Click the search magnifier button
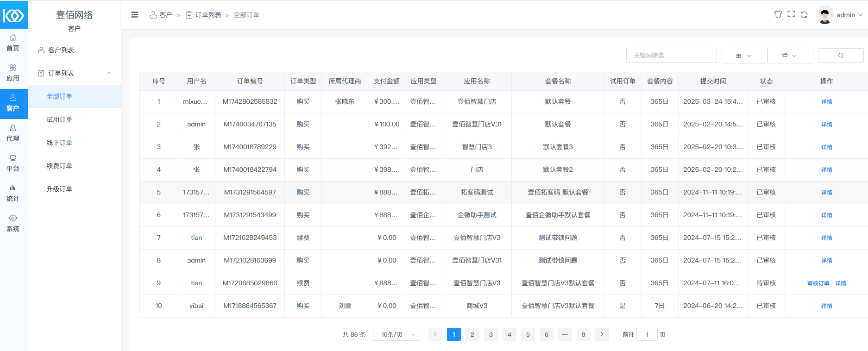 [x=841, y=55]
